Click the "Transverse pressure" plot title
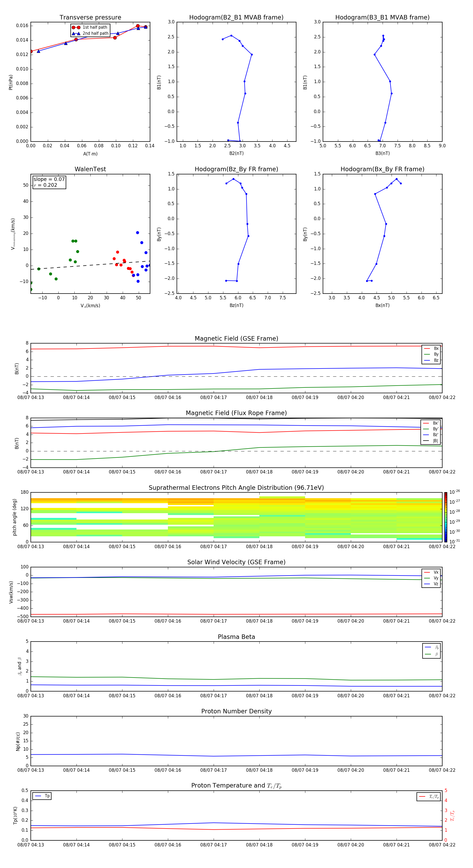Image resolution: width=473 pixels, height=868 pixels. pyautogui.click(x=90, y=18)
